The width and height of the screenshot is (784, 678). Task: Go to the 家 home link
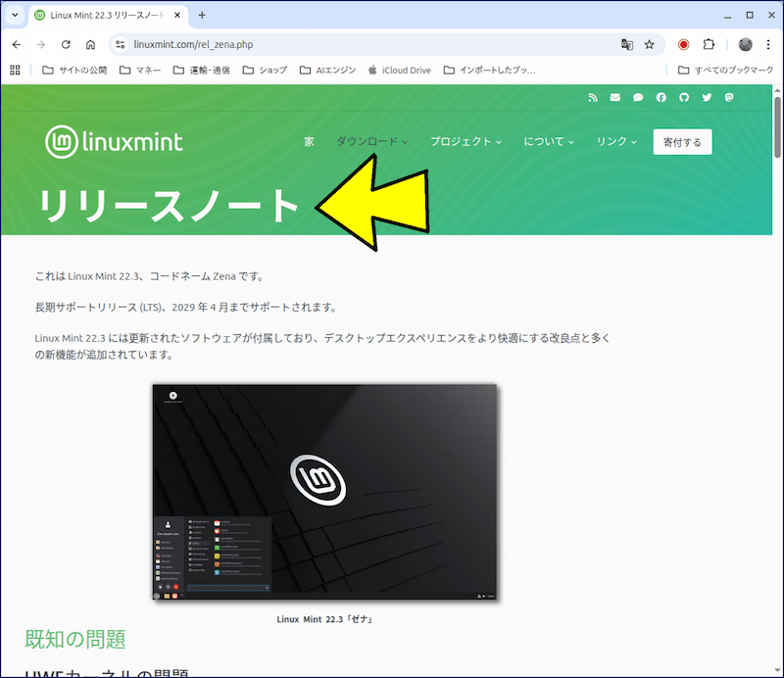point(309,141)
